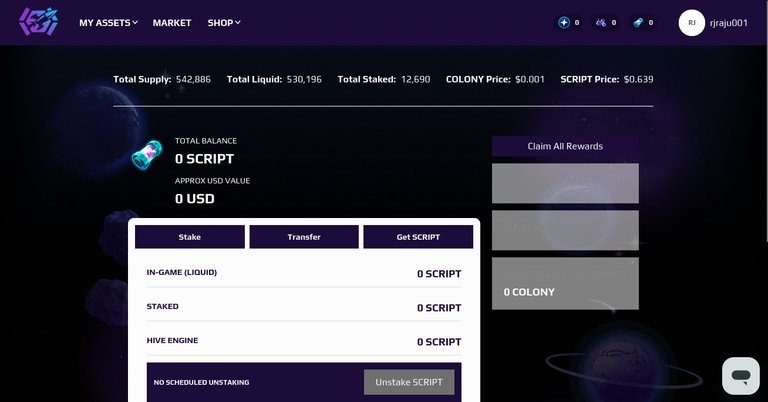Click the Exode logo in the header

[39, 22]
